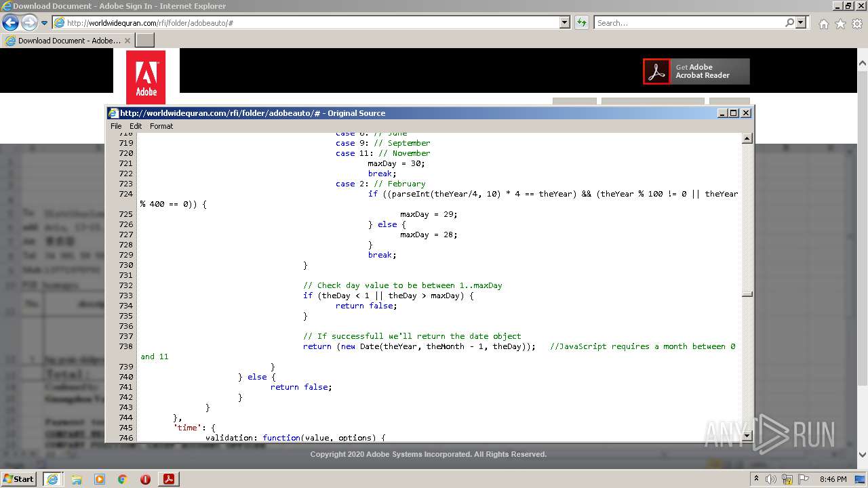The height and width of the screenshot is (488, 868).
Task: Open a new blank tab
Action: tap(145, 41)
